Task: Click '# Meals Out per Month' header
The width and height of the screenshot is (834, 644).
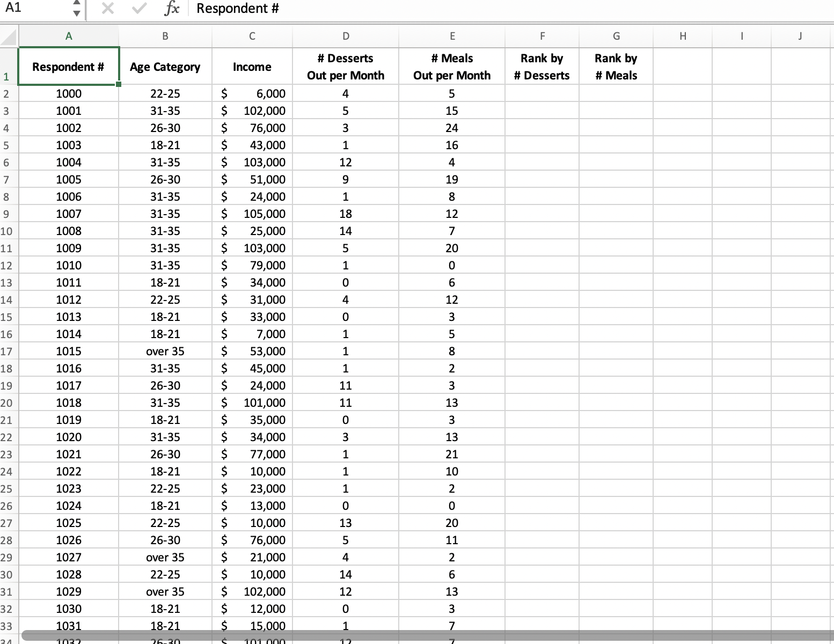Action: click(x=452, y=67)
